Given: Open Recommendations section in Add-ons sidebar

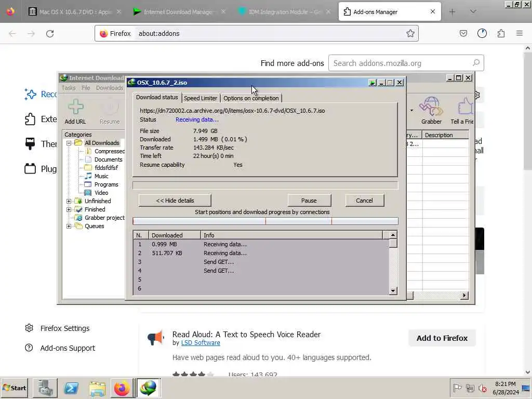Looking at the screenshot, I should 41,94.
